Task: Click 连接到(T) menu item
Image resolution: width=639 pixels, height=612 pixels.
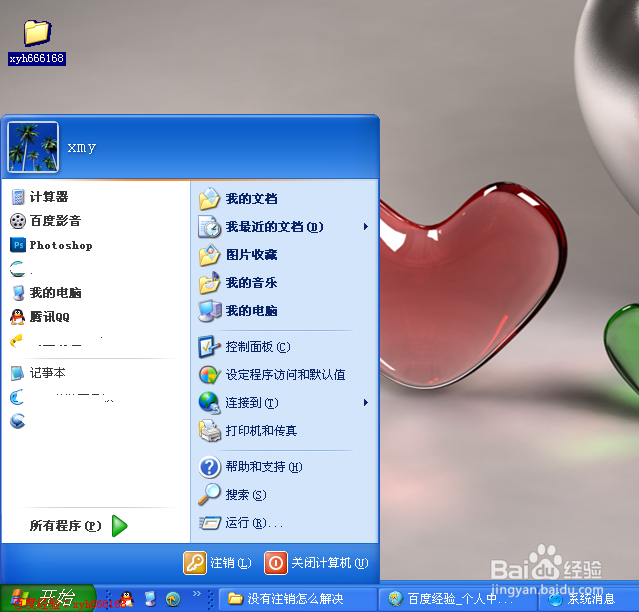Action: (x=284, y=403)
